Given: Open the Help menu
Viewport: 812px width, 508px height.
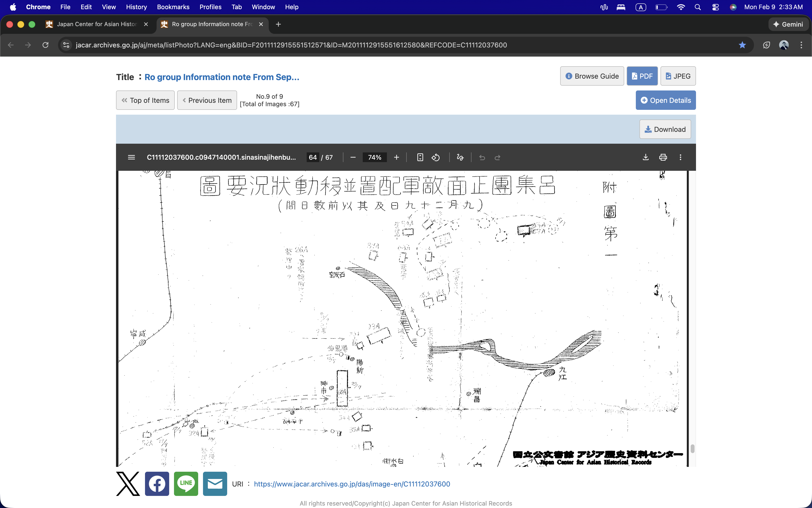Looking at the screenshot, I should coord(292,7).
